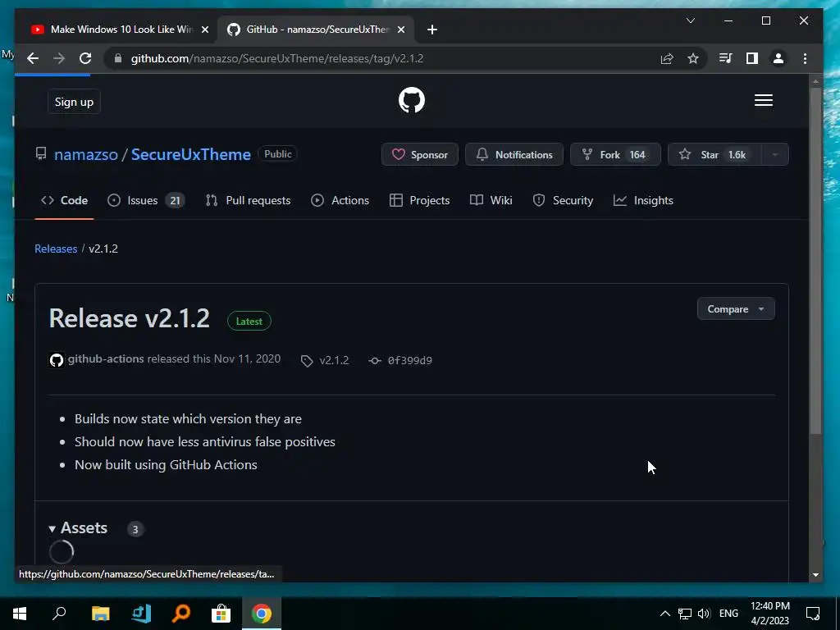Show hidden system tray icons

[x=664, y=614]
